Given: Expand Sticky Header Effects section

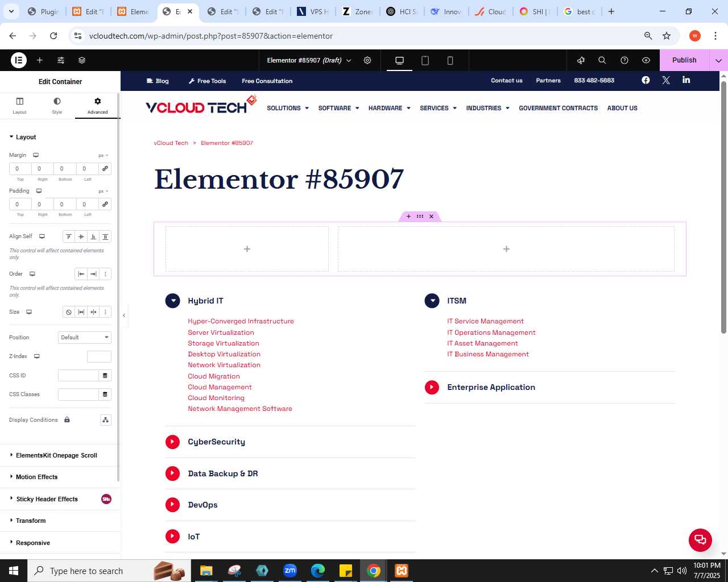Looking at the screenshot, I should pos(60,499).
